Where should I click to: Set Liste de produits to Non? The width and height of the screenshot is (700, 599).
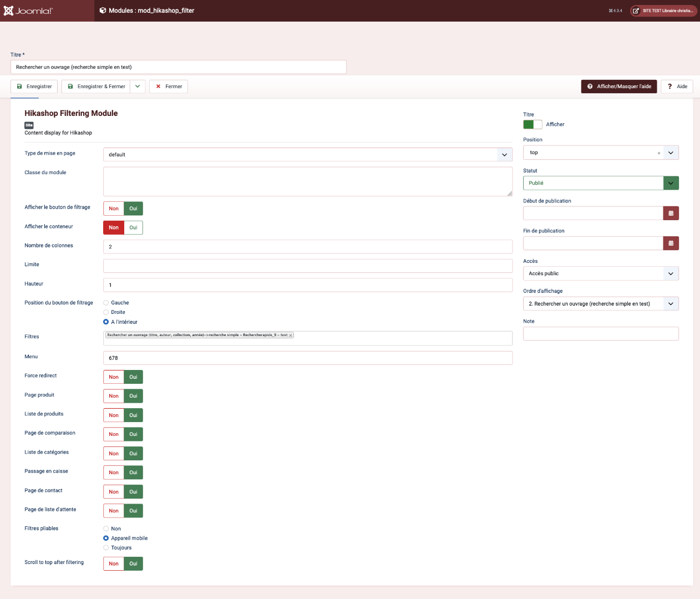point(114,415)
